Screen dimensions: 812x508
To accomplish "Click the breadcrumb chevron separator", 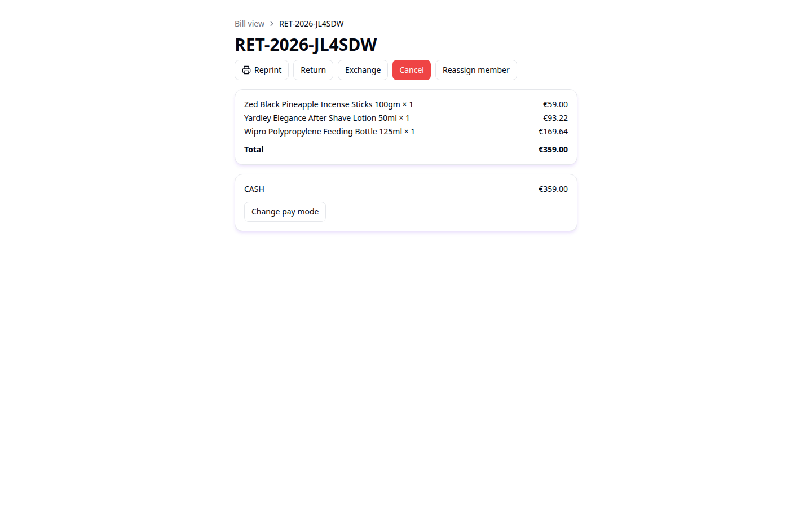I will (272, 24).
